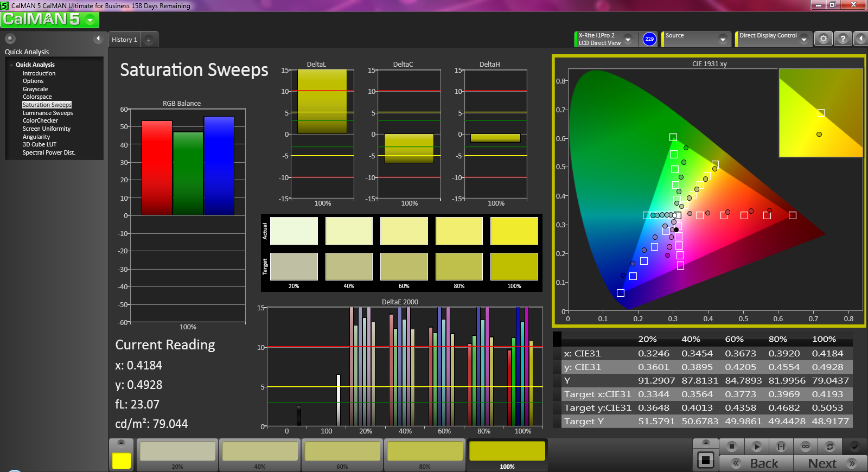
Task: Open help with the question mark icon
Action: (x=843, y=39)
